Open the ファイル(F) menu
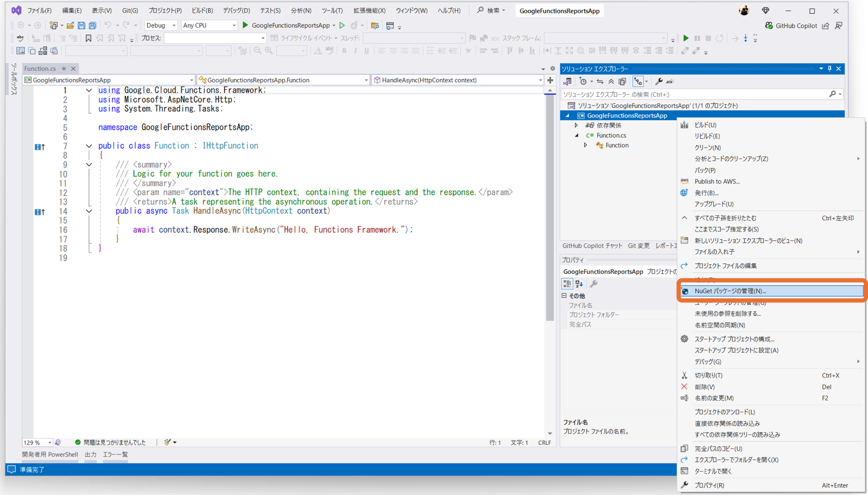868x495 pixels. tap(39, 10)
